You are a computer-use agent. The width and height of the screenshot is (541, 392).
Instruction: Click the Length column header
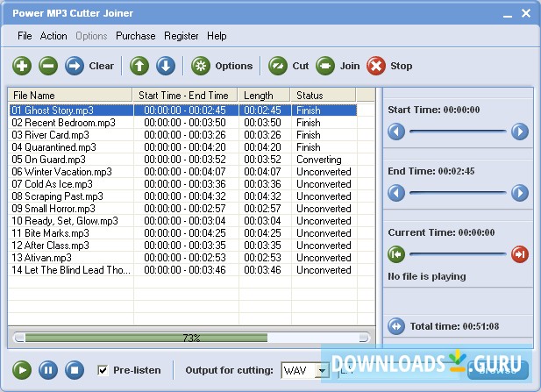(x=264, y=96)
